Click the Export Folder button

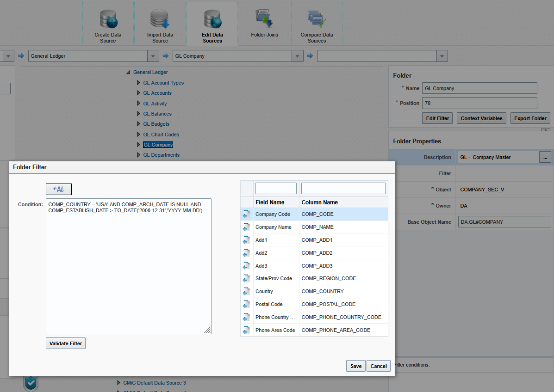tap(530, 118)
